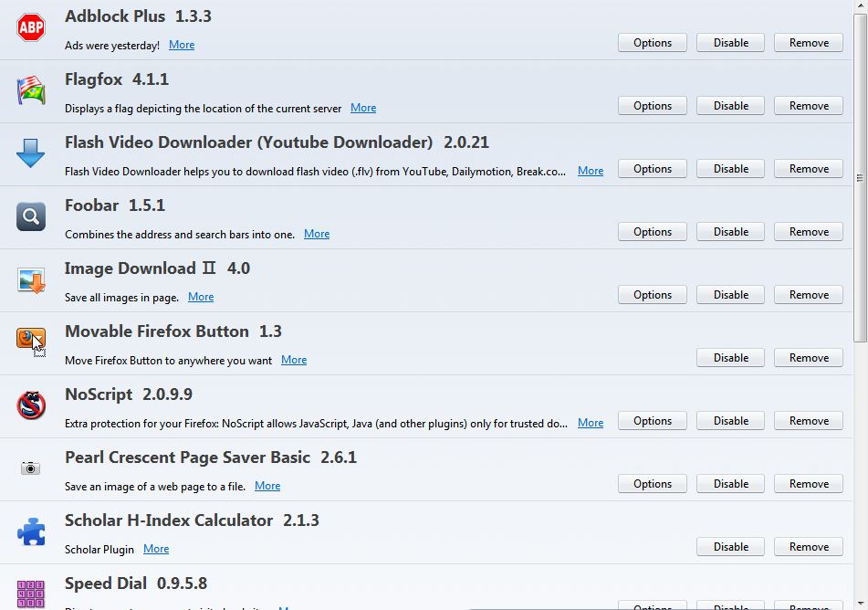
Task: Open More link for Movable Firefox Button
Action: [x=294, y=360]
